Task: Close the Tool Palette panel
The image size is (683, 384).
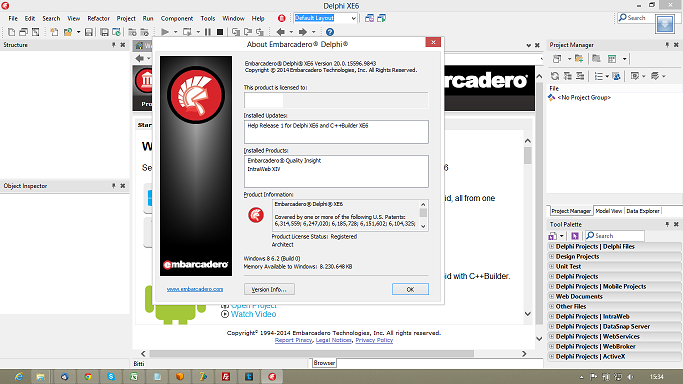Action: click(676, 224)
